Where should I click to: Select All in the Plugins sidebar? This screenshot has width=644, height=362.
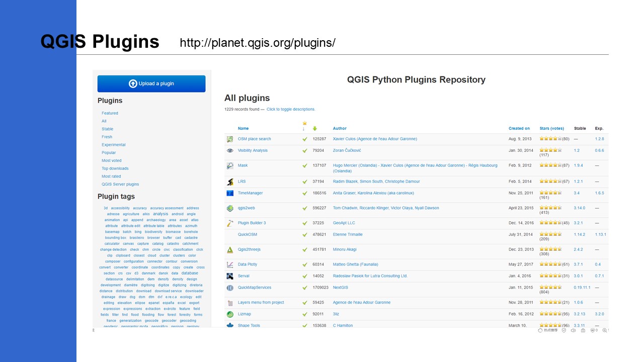coord(104,121)
